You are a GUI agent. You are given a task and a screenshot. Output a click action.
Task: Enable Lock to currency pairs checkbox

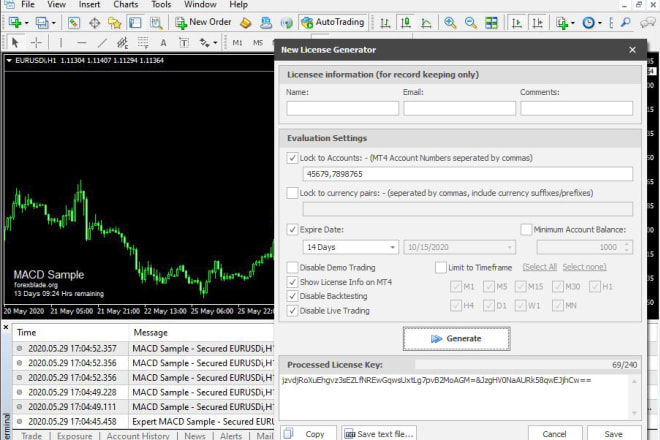pyautogui.click(x=292, y=193)
